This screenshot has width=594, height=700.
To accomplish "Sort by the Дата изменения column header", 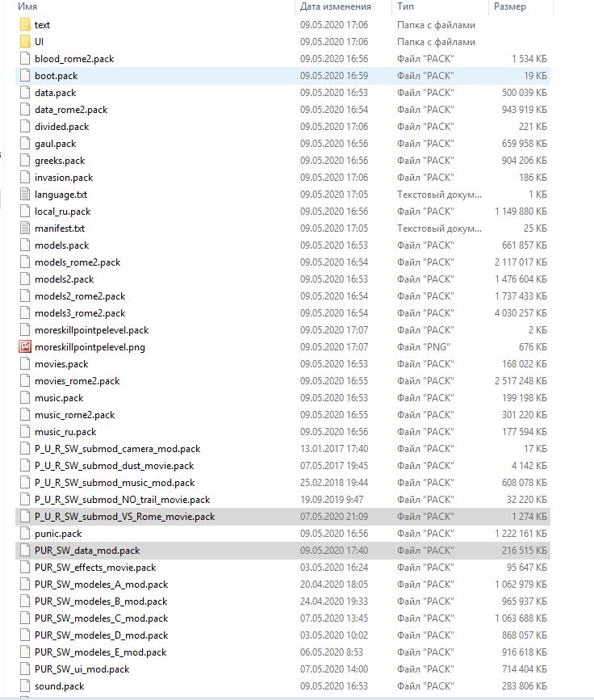I will (x=335, y=6).
